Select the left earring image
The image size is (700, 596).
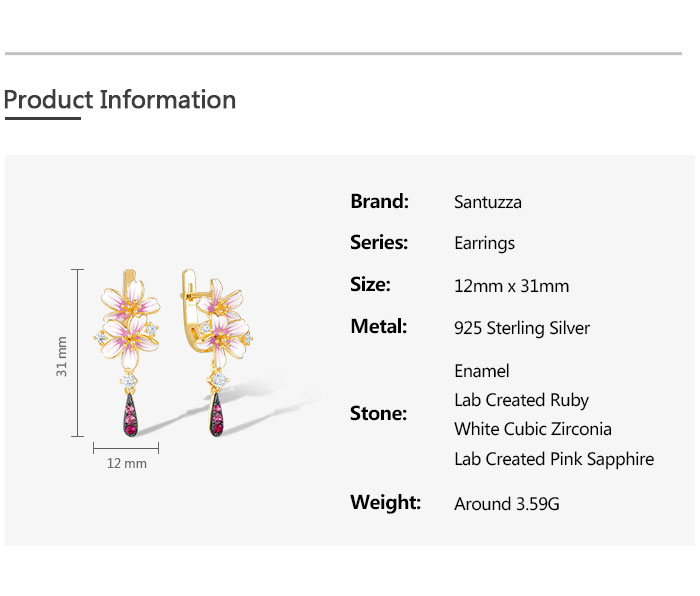coord(128,353)
